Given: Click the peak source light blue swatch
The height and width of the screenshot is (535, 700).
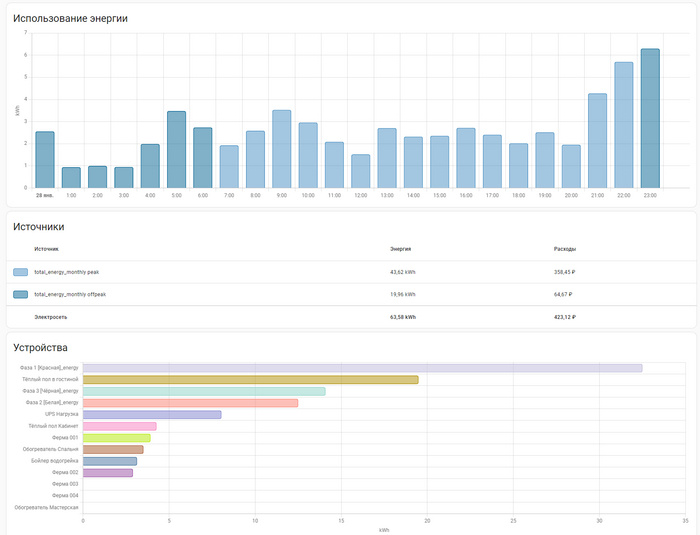Looking at the screenshot, I should [21, 272].
